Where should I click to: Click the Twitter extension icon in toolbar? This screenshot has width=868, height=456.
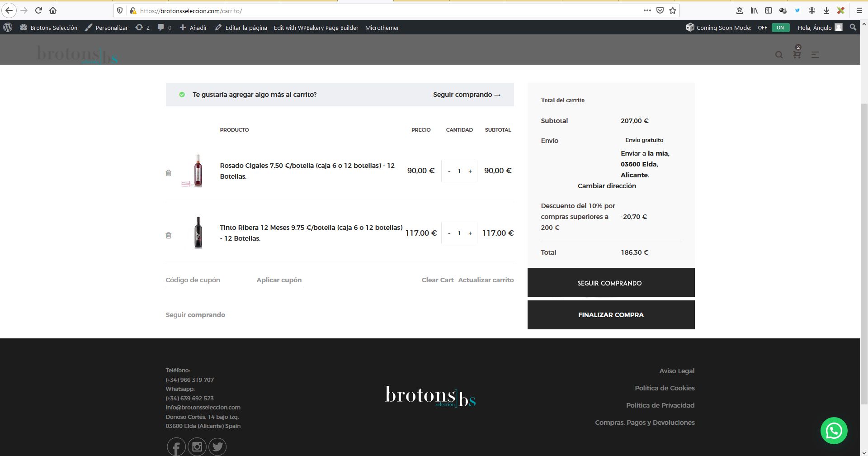tap(797, 10)
